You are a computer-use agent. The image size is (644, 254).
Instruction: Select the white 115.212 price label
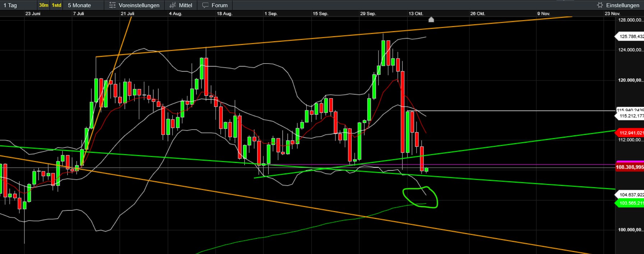[x=631, y=116]
